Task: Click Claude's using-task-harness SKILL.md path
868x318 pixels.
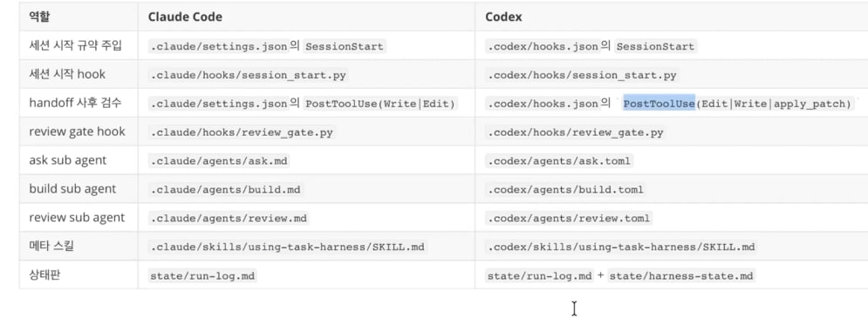Action: point(287,247)
